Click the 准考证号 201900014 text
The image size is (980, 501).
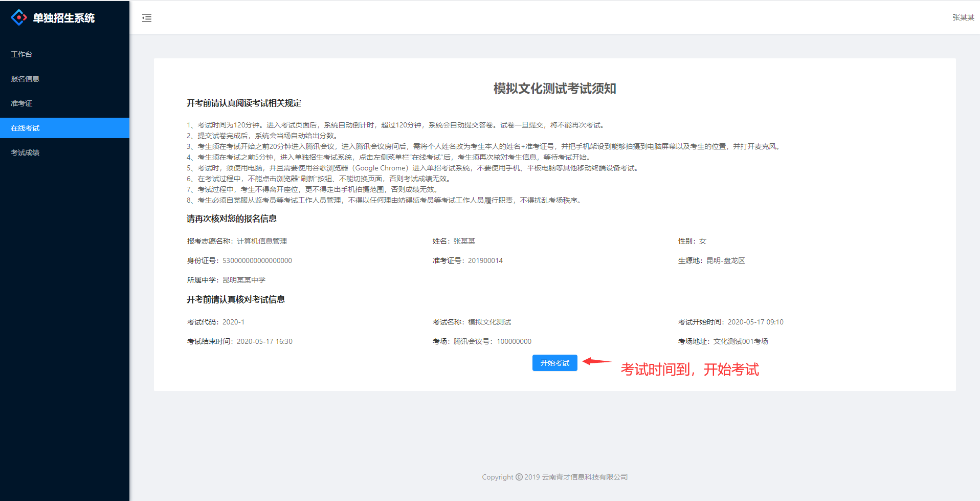coord(485,260)
